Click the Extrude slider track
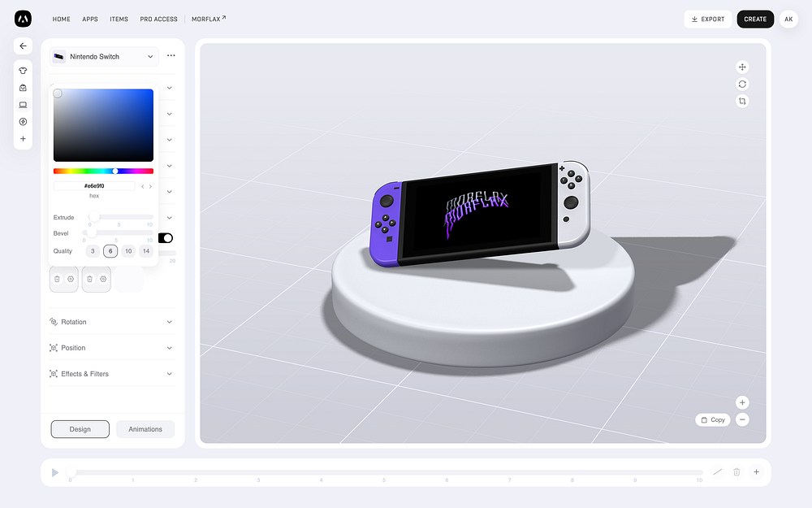The image size is (812, 508). (121, 217)
